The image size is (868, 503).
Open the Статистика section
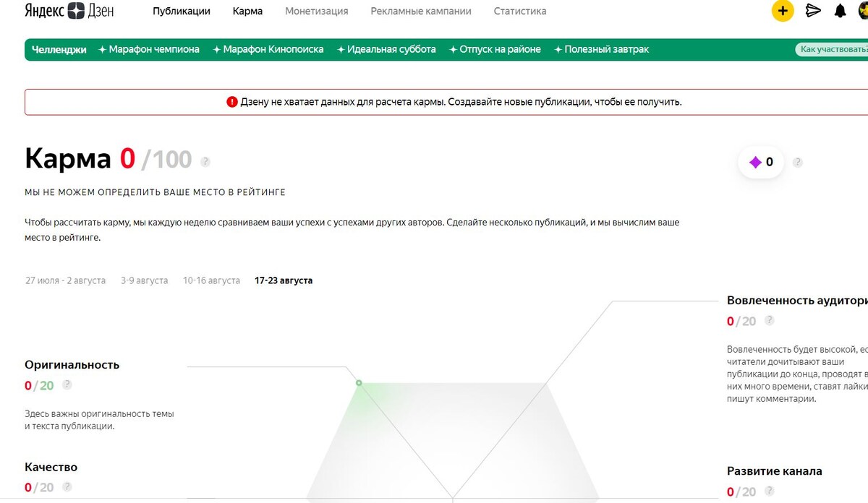click(x=520, y=12)
